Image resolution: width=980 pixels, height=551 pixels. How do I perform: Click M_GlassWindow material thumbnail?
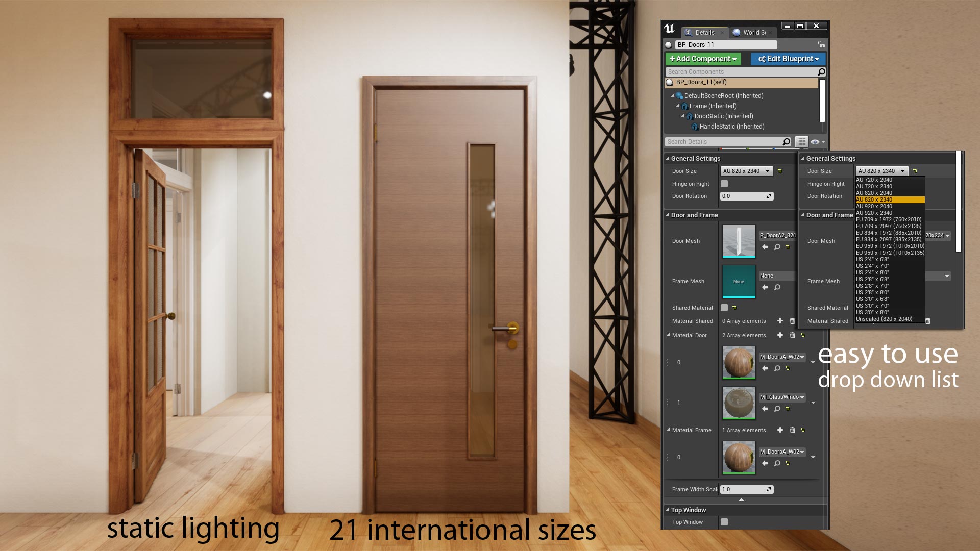coord(739,403)
